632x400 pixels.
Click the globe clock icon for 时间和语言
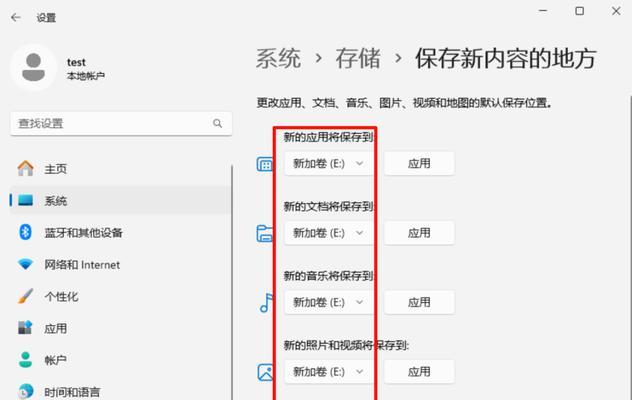pyautogui.click(x=25, y=391)
